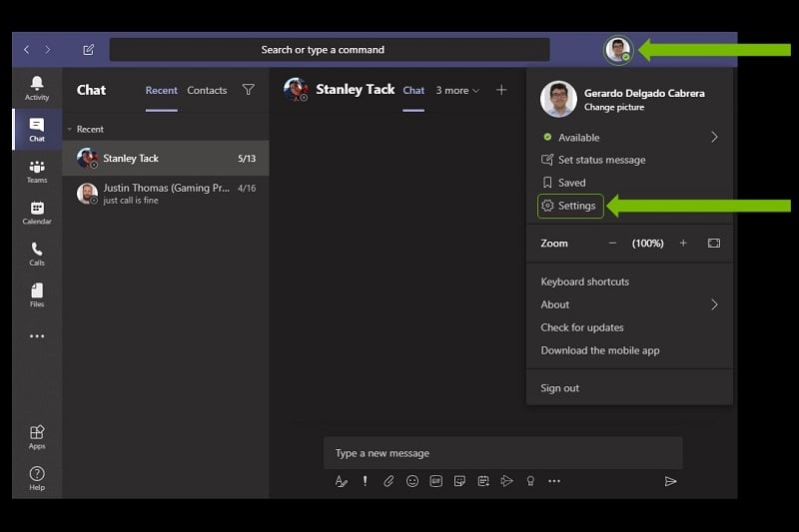The image size is (799, 532).
Task: Open the 3 more tabs dropdown
Action: [457, 90]
